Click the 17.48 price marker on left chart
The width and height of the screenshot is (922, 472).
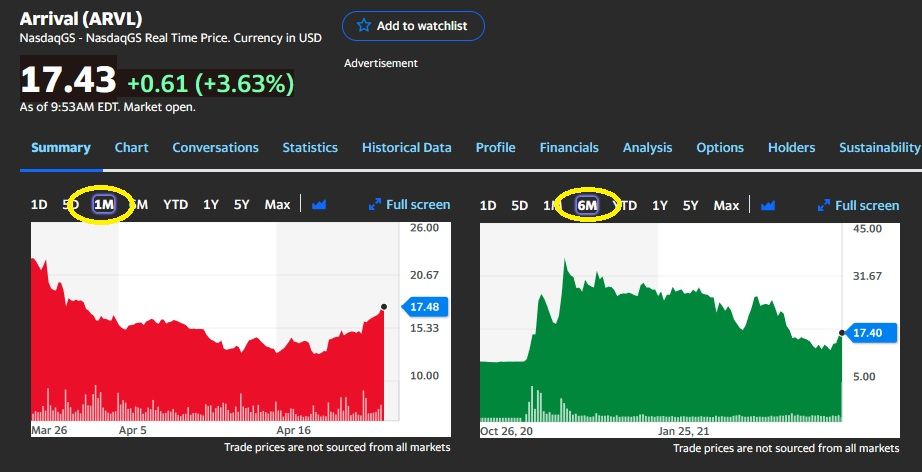[425, 307]
